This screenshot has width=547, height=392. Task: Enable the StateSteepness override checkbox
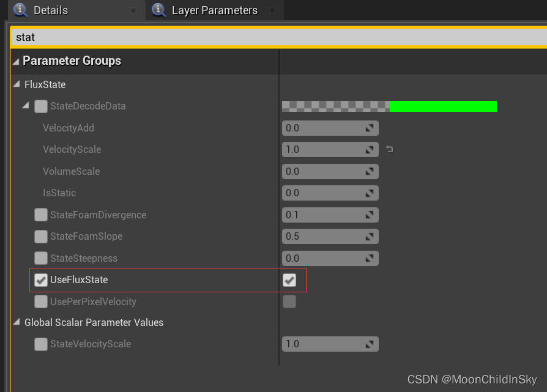41,258
